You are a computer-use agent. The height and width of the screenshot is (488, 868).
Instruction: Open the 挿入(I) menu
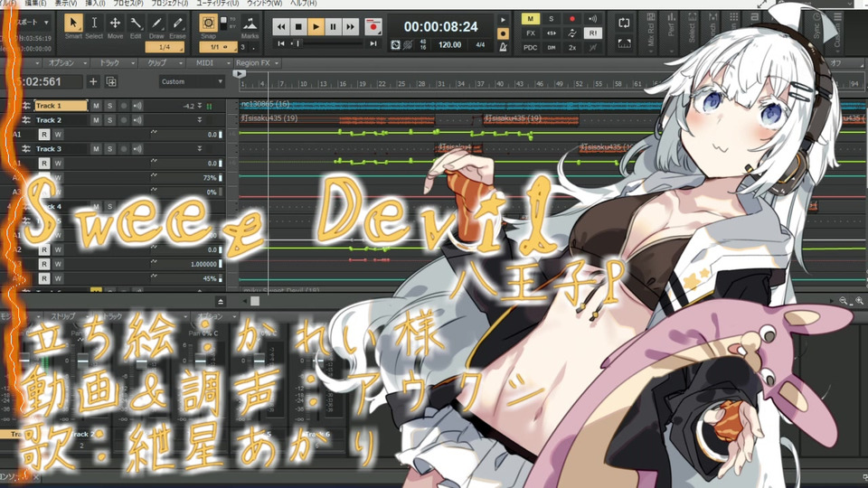click(95, 4)
